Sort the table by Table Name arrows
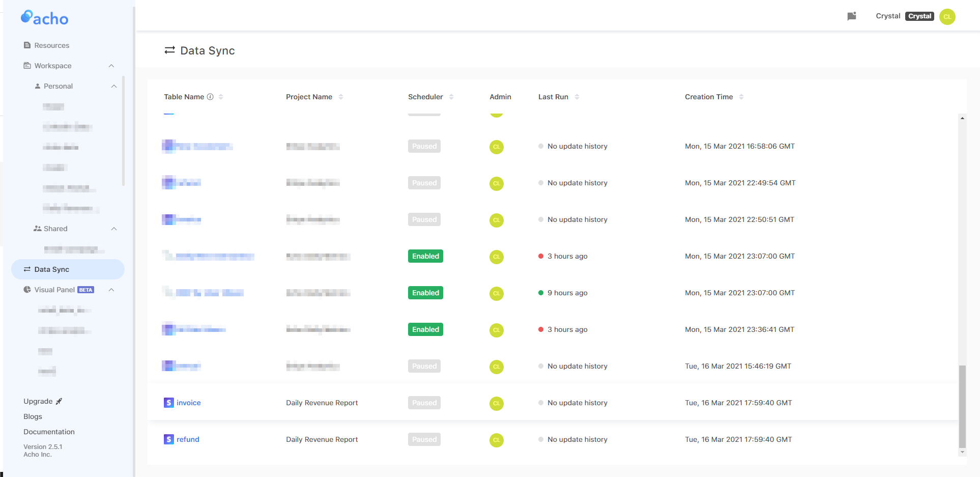 [x=221, y=97]
